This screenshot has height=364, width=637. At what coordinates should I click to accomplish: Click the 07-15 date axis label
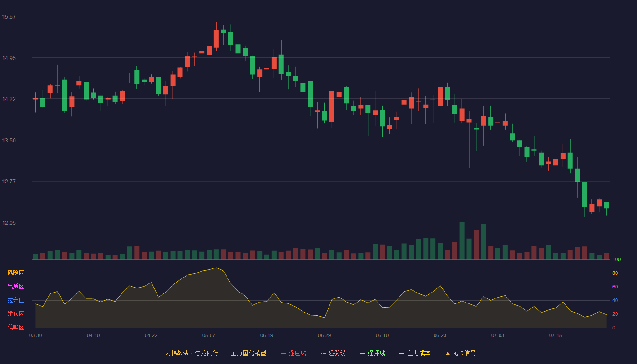[x=556, y=335]
